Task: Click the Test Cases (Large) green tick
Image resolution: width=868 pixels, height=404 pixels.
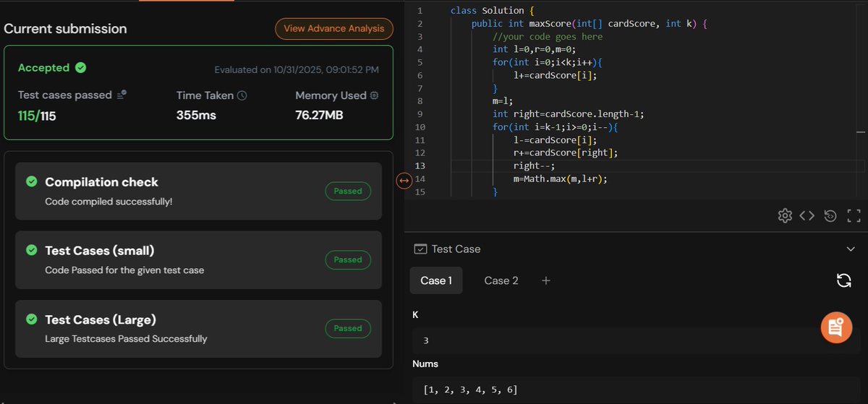Action: pyautogui.click(x=31, y=319)
